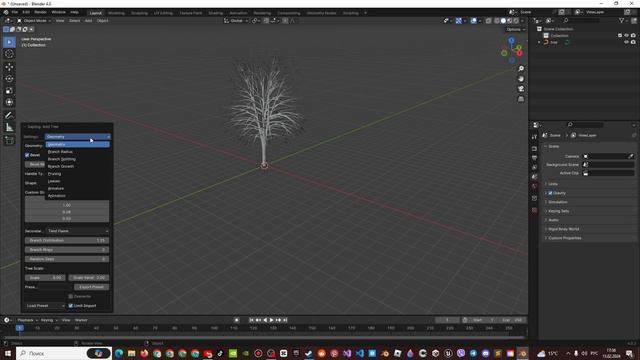Toggle the Gravity checkbox

pyautogui.click(x=550, y=193)
